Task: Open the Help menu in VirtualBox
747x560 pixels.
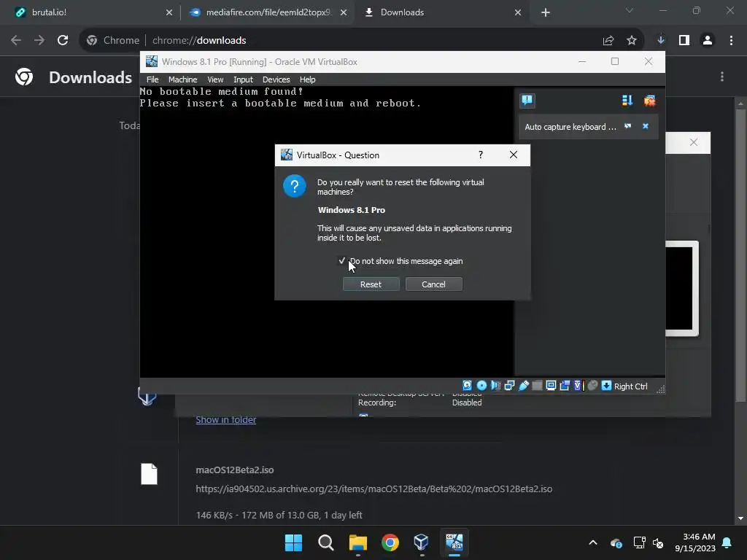Action: coord(307,79)
